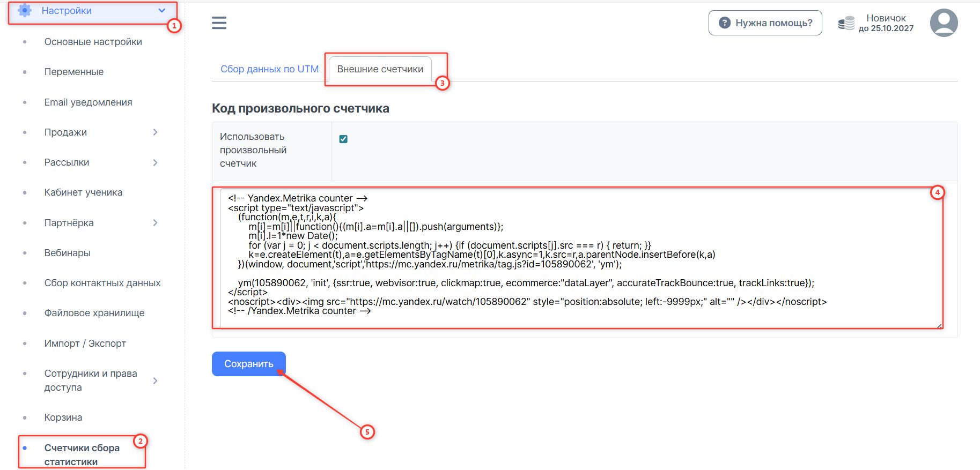Select the Внешние счетчики tab

[380, 69]
